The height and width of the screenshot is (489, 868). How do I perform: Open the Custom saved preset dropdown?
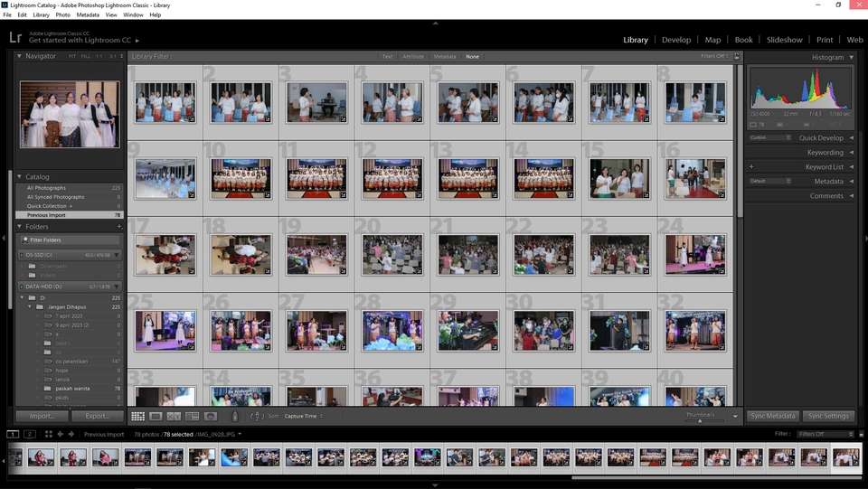pos(770,137)
